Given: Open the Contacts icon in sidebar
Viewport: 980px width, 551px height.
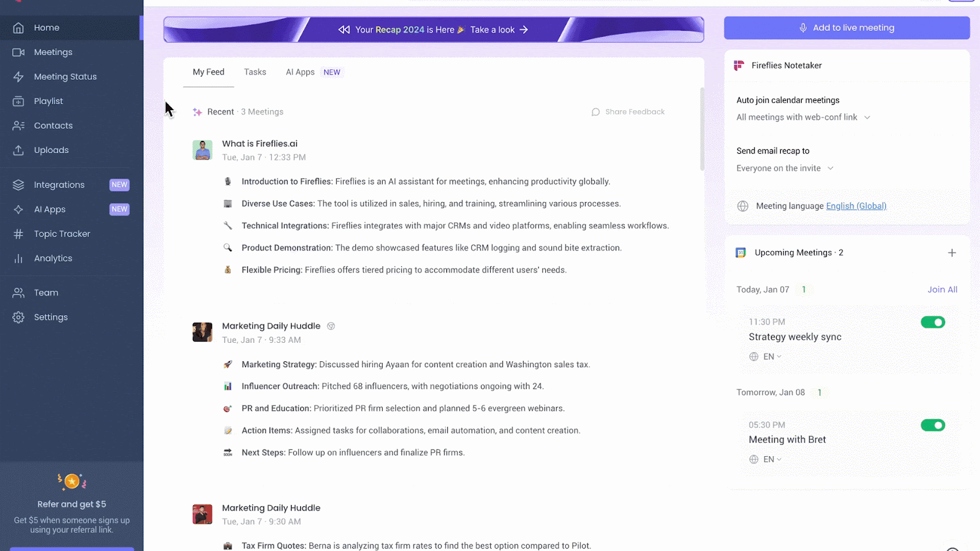Looking at the screenshot, I should tap(18, 126).
